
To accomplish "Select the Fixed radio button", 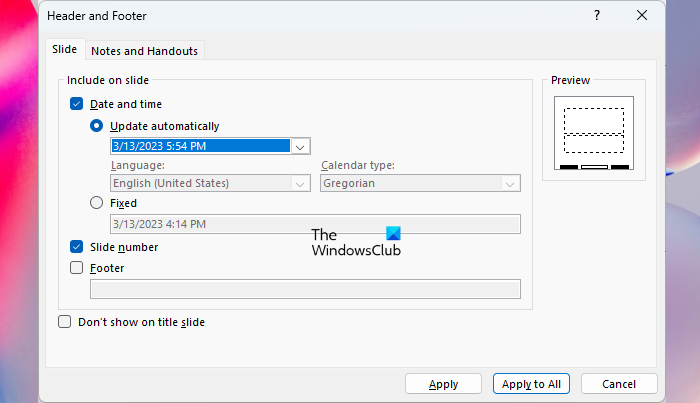I will (96, 203).
